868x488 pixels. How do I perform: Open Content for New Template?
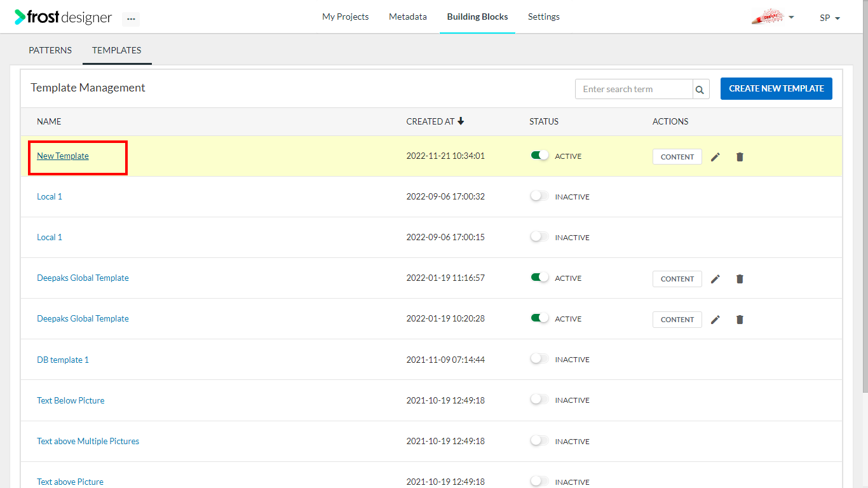tap(677, 157)
